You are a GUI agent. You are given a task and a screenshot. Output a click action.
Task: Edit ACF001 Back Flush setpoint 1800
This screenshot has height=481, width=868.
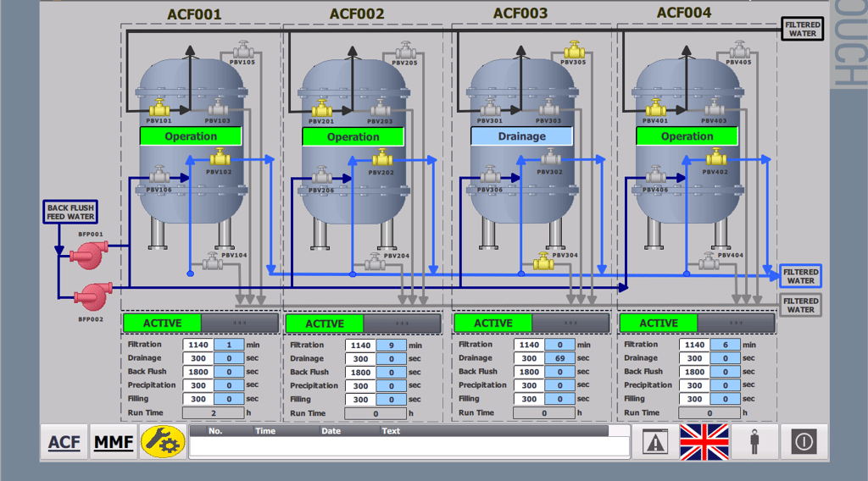(198, 372)
